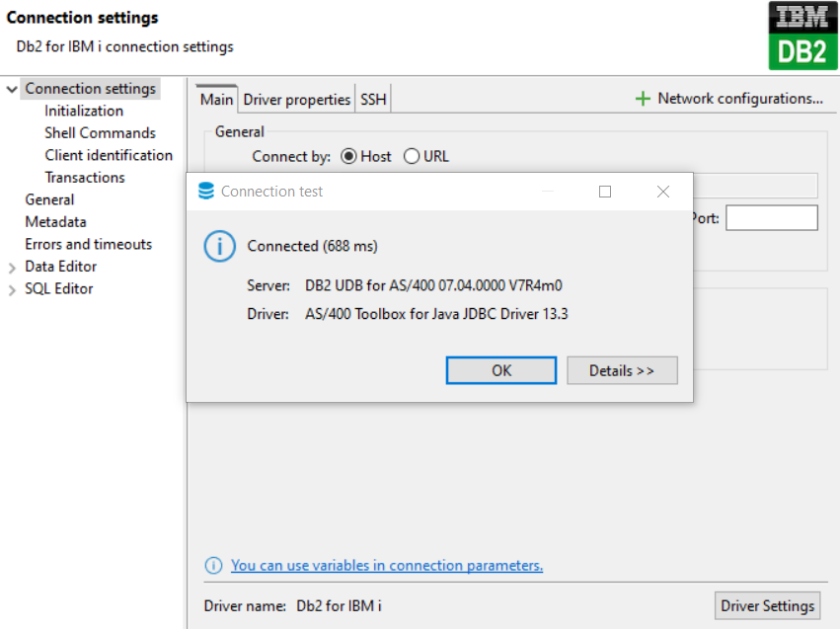Click the blue info icon beside Connected message
Viewport: 840px width, 629px height.
[220, 247]
